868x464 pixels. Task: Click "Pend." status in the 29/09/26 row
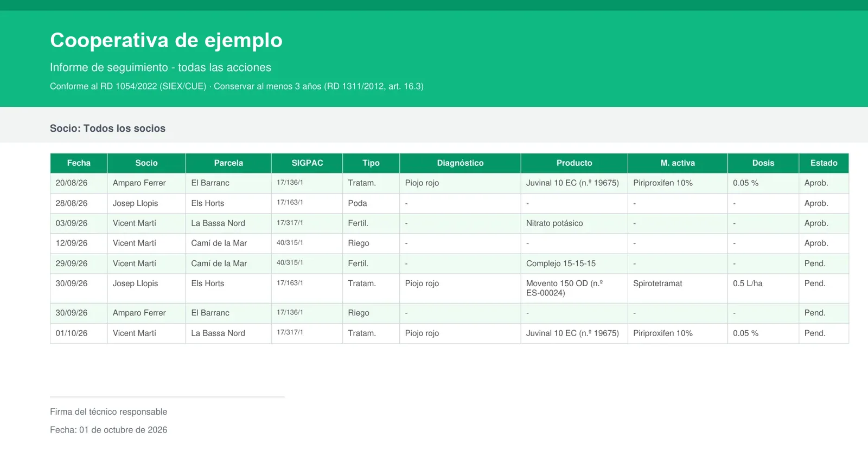point(815,263)
